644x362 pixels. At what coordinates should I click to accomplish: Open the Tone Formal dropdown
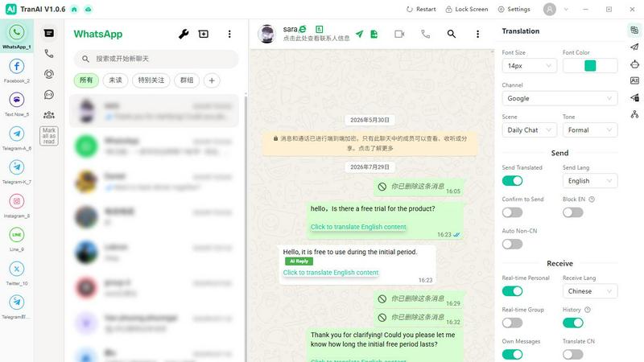click(590, 130)
